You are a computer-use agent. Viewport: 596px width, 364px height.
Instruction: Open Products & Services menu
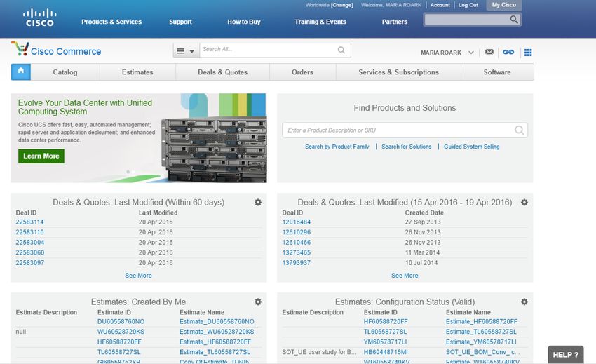click(x=111, y=22)
